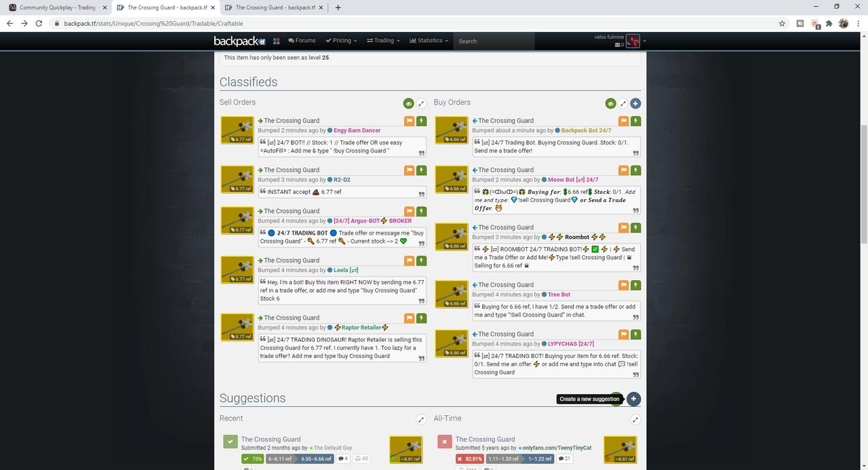Open Tree Bot profile link
This screenshot has width=868, height=470.
pyautogui.click(x=559, y=294)
